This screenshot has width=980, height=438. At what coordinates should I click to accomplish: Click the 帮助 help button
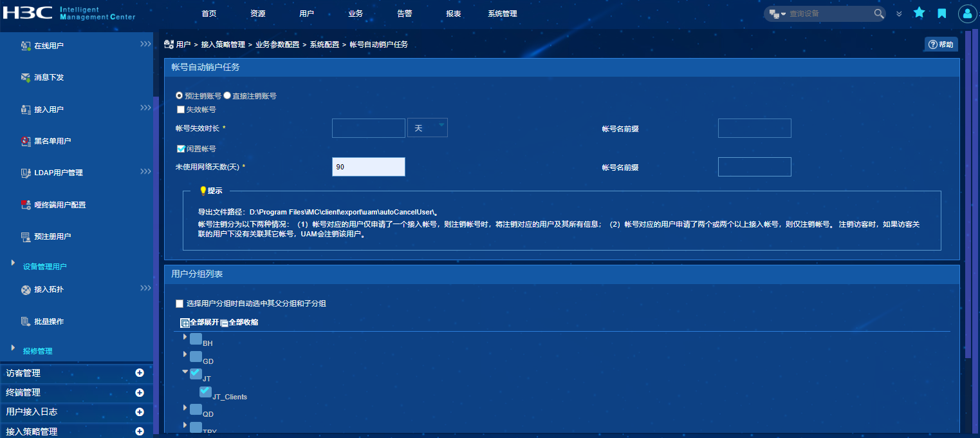click(941, 44)
